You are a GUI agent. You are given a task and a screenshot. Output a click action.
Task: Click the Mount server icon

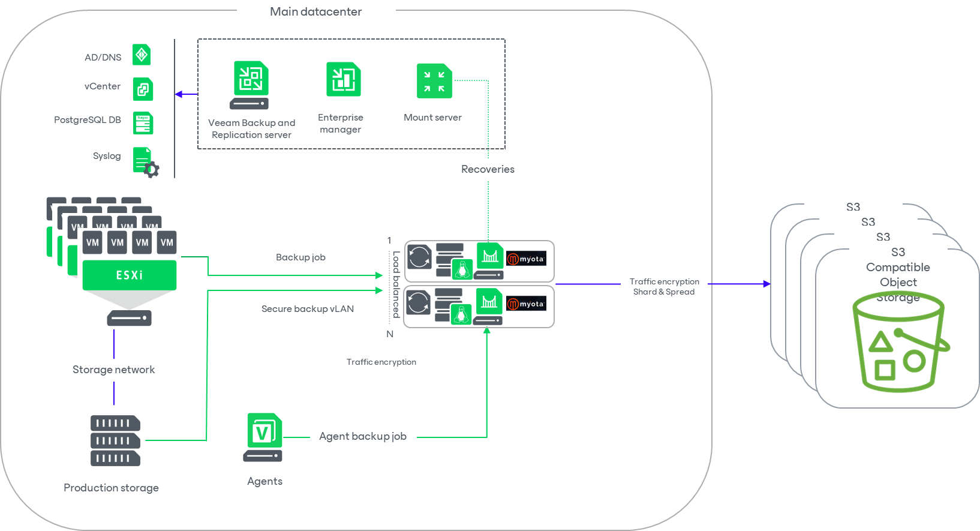434,81
